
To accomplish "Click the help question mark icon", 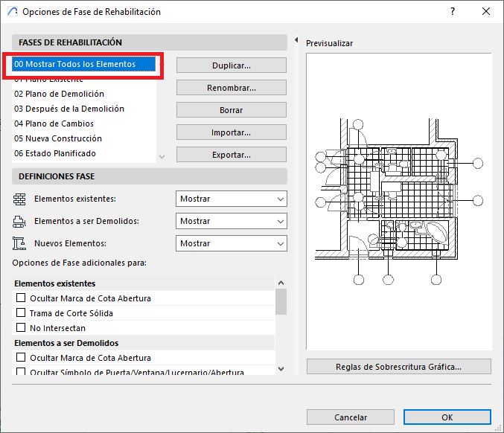I will pos(451,12).
